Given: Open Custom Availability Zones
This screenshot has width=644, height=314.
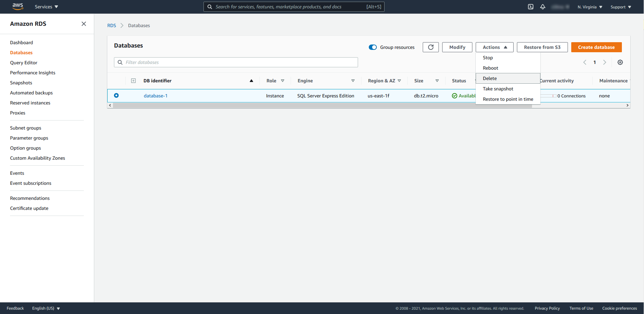Looking at the screenshot, I should [38, 158].
